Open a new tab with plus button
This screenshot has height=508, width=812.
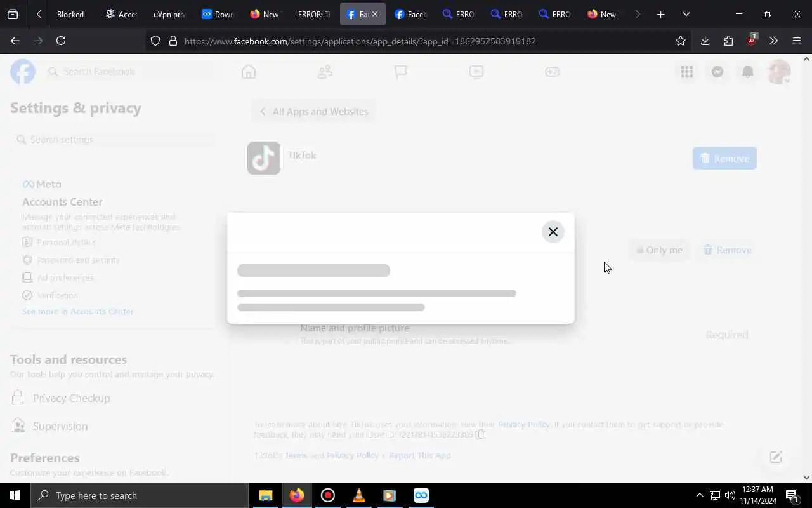(660, 14)
